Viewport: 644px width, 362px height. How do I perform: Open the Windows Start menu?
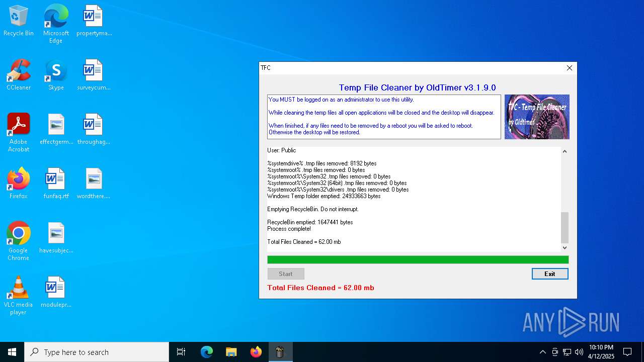[x=12, y=352]
